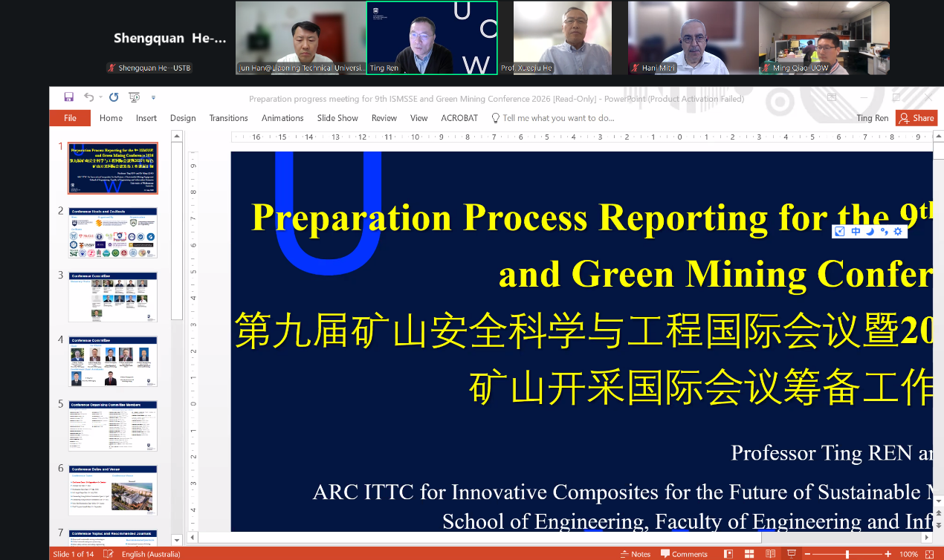
Task: Switch to Normal view icon
Action: click(728, 554)
